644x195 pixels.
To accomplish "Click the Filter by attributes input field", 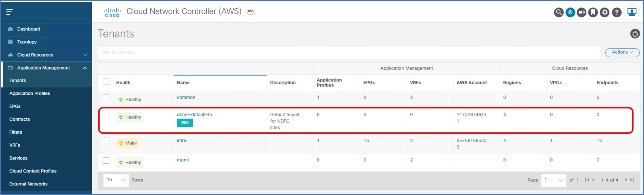I will pos(349,52).
